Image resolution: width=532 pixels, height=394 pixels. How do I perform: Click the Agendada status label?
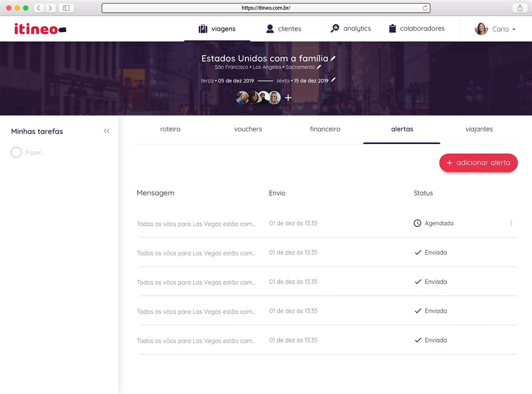[x=439, y=223]
